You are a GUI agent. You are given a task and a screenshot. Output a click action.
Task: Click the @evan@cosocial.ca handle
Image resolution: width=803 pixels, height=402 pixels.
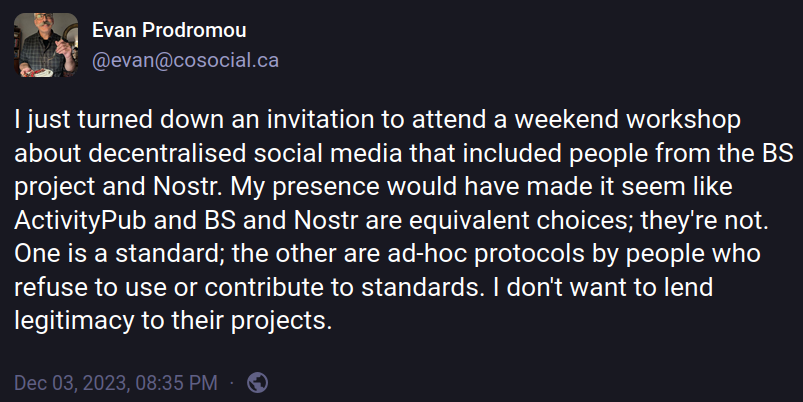click(x=185, y=61)
